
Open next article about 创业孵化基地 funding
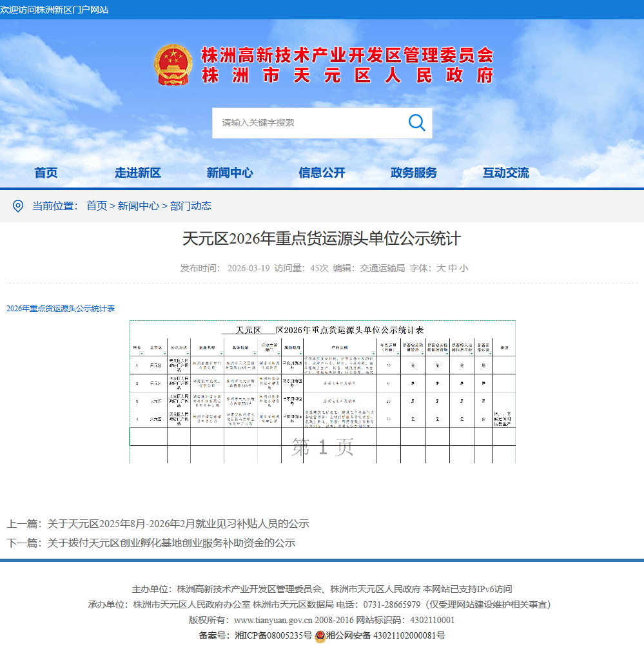click(171, 543)
